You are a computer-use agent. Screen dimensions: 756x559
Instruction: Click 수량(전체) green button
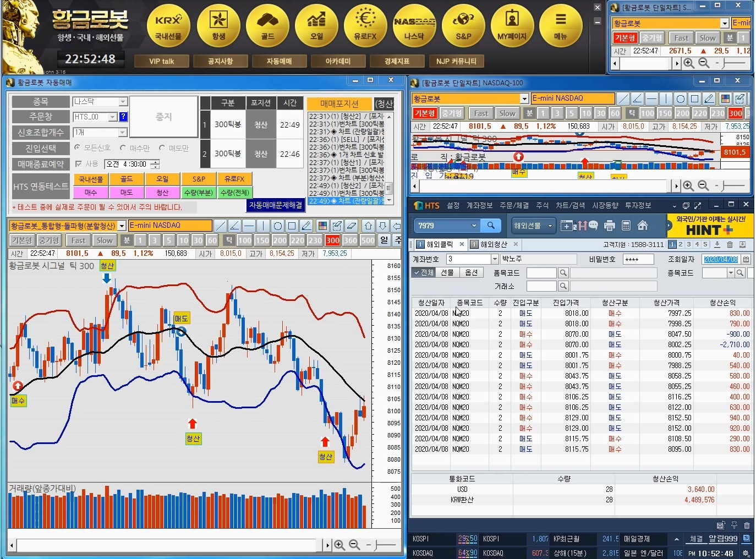[235, 193]
